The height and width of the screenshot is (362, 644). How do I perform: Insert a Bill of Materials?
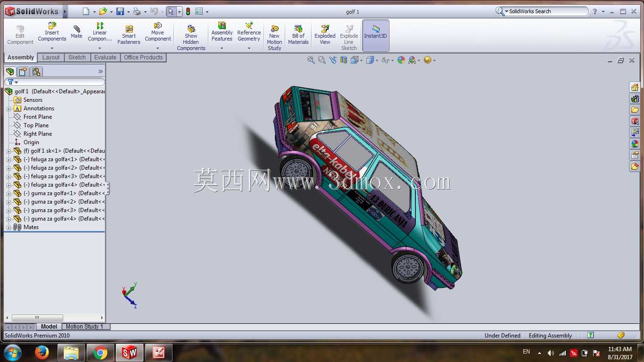tap(298, 35)
